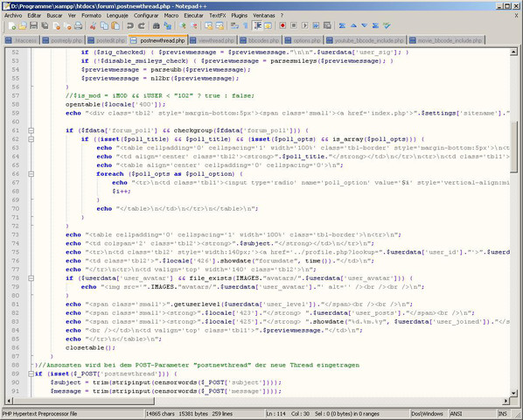The image size is (523, 420).
Task: Toggle macro recording with the red dot
Action: click(x=282, y=25)
